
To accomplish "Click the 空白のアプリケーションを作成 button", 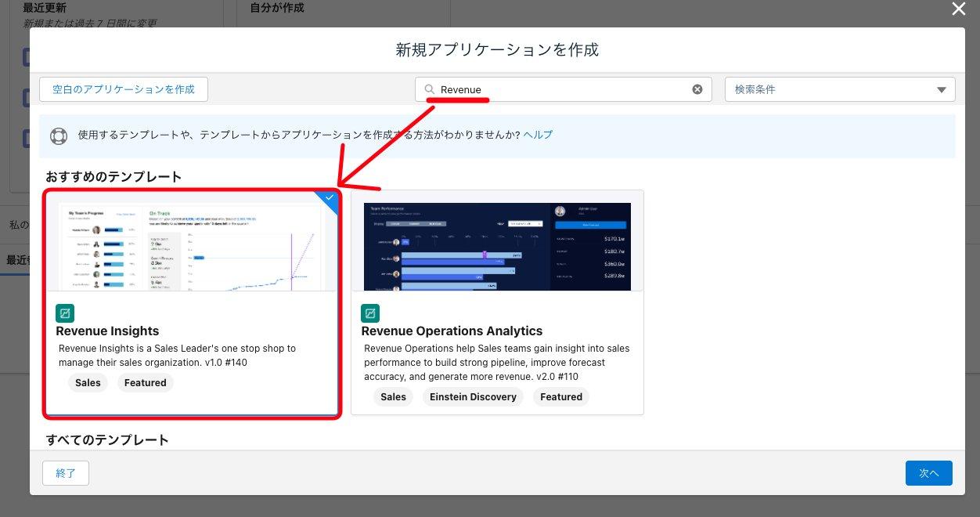I will [124, 89].
